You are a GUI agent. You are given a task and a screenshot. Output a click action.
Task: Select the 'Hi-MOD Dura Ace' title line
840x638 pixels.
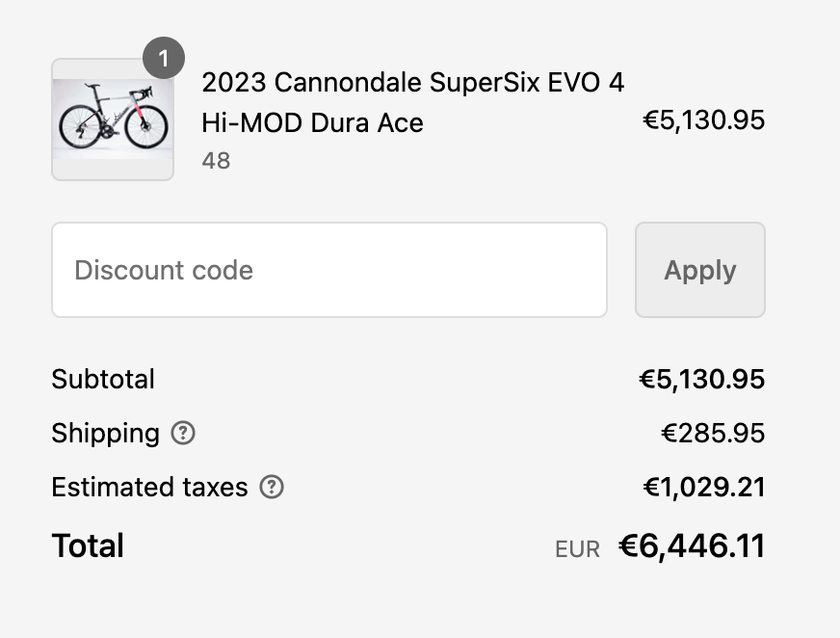point(312,123)
